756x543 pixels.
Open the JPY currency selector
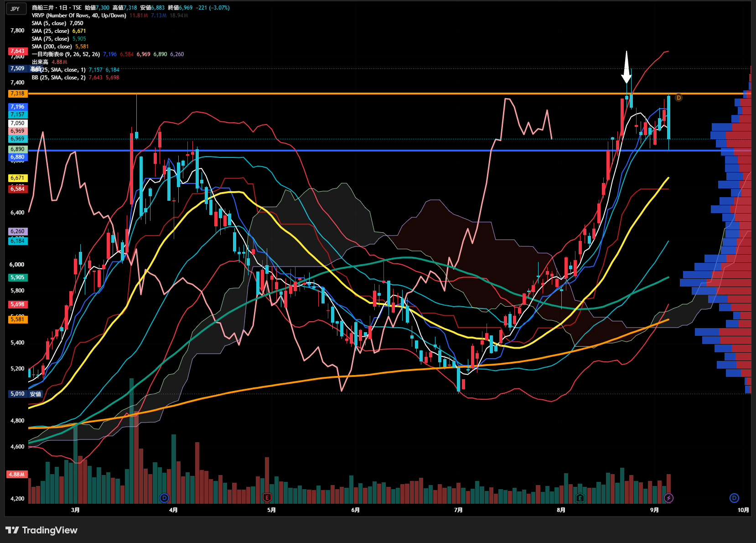(x=16, y=9)
